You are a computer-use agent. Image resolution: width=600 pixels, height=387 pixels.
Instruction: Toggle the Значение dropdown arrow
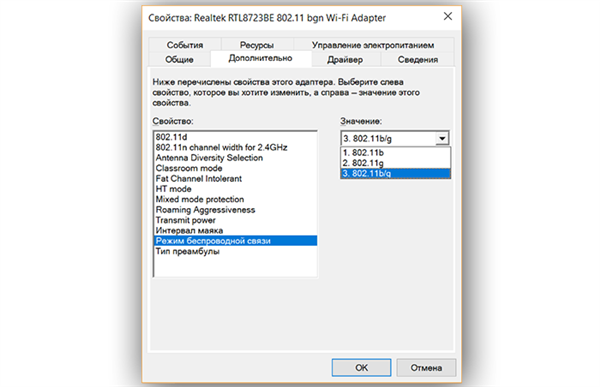(x=442, y=138)
